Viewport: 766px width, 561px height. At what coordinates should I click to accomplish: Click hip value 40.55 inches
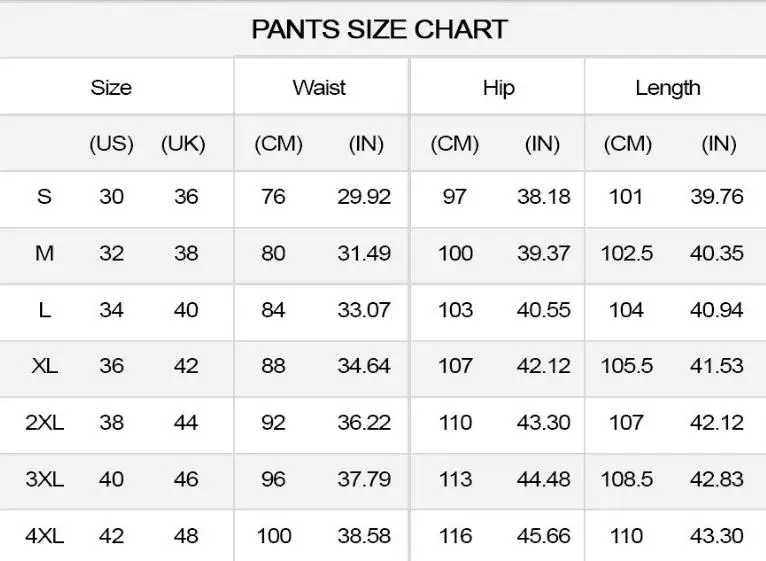point(544,310)
